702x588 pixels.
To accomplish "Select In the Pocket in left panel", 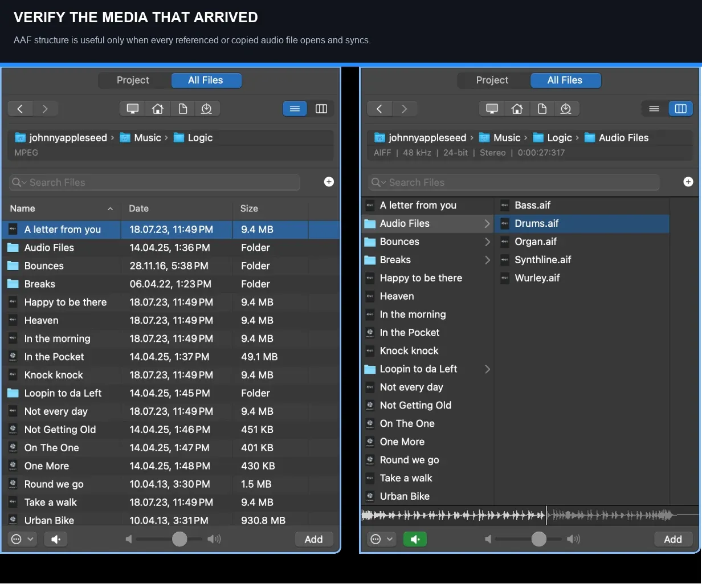I will coord(171,357).
